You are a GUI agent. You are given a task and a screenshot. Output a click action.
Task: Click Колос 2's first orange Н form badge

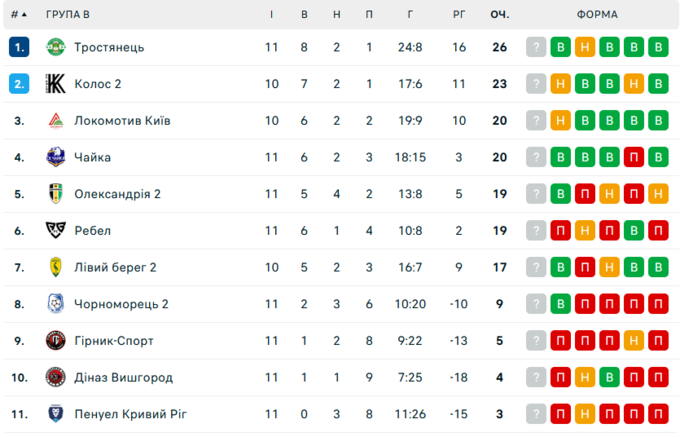pos(561,84)
